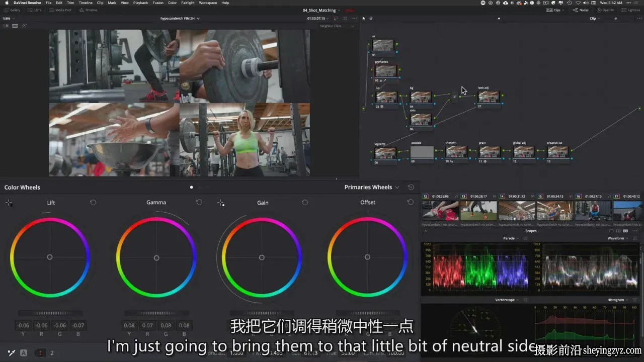Open the Histogram scope type dropdown
Image resolution: width=644 pixels, height=362 pixels.
(618, 300)
